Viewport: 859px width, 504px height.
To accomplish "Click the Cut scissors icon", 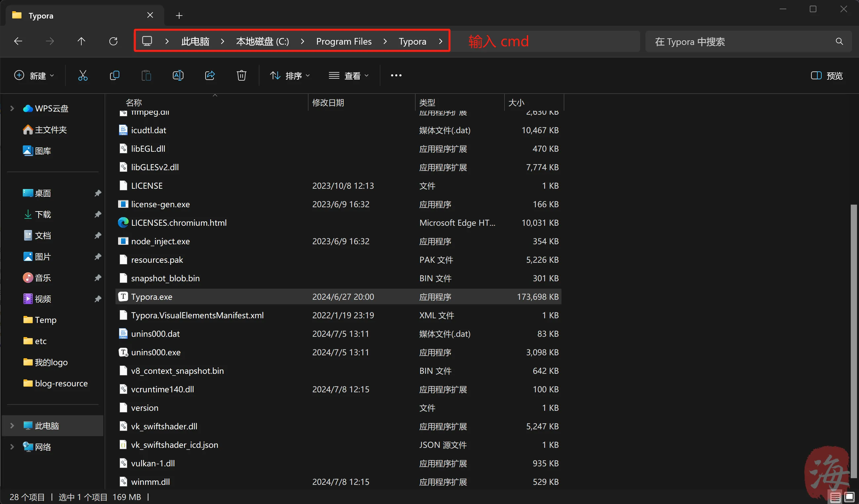I will click(83, 75).
